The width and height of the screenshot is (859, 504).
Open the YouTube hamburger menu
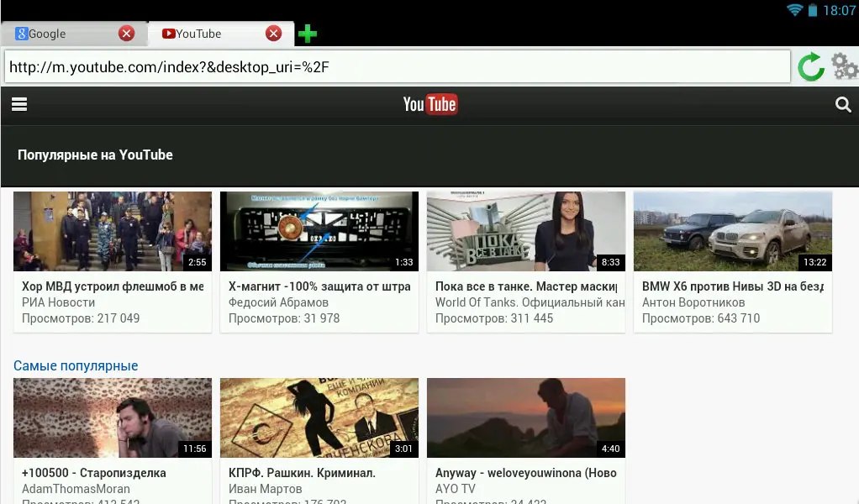tap(19, 104)
